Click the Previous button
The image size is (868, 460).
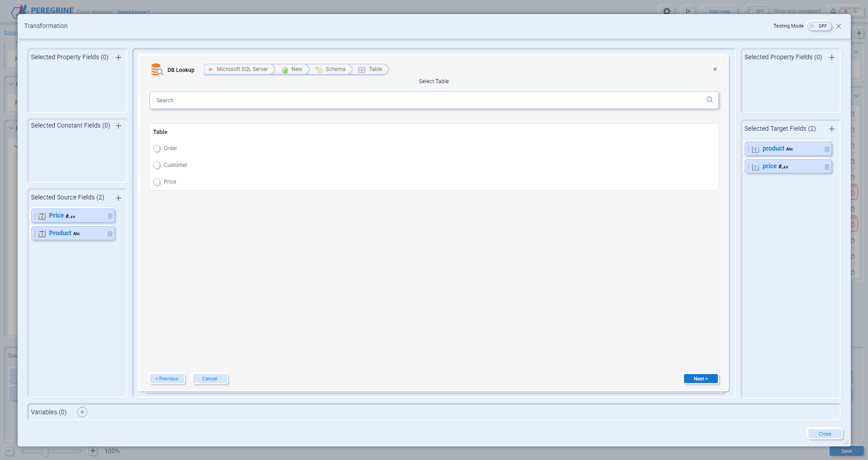(x=167, y=379)
